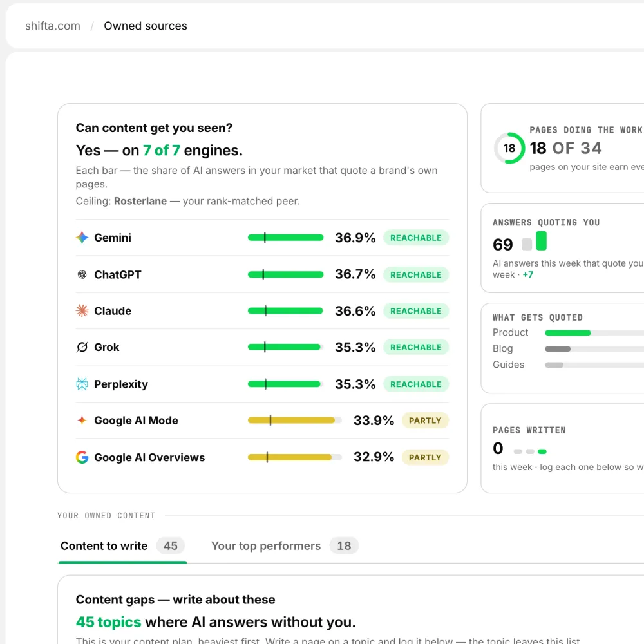Click the ChatGPT logo icon
This screenshot has width=644, height=644.
coord(82,274)
